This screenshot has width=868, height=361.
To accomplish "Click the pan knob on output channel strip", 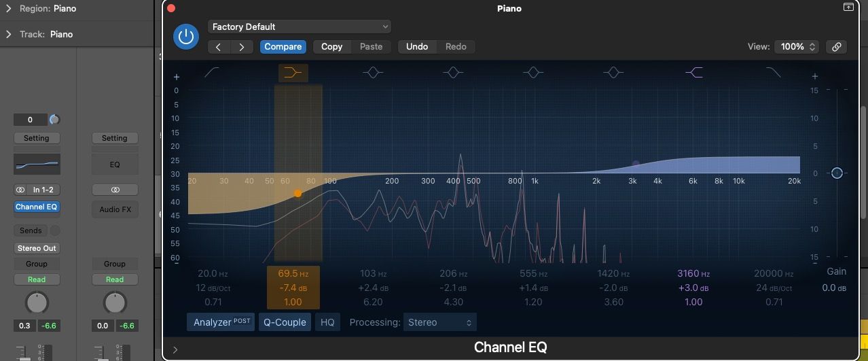I will 115,303.
